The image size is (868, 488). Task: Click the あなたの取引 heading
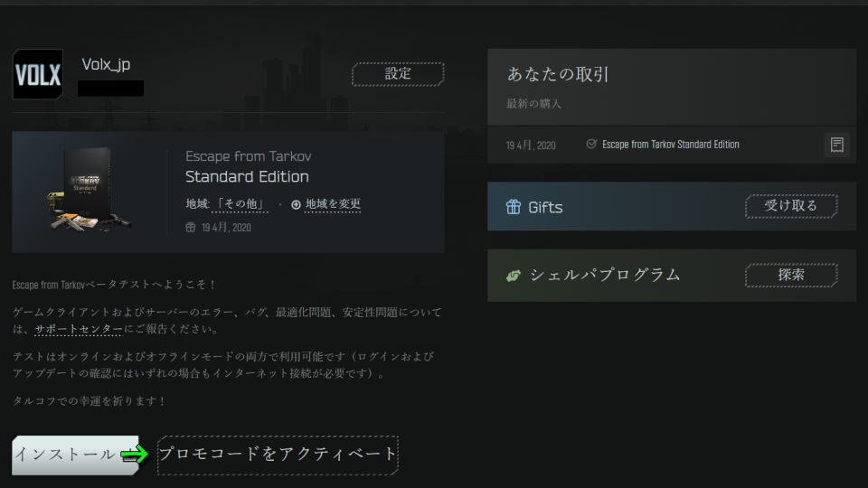(x=558, y=74)
